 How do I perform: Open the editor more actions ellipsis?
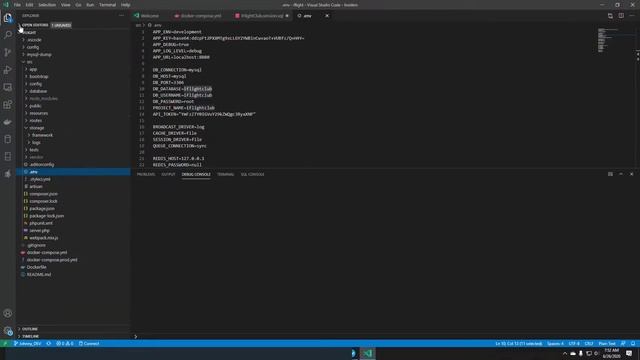coord(632,16)
